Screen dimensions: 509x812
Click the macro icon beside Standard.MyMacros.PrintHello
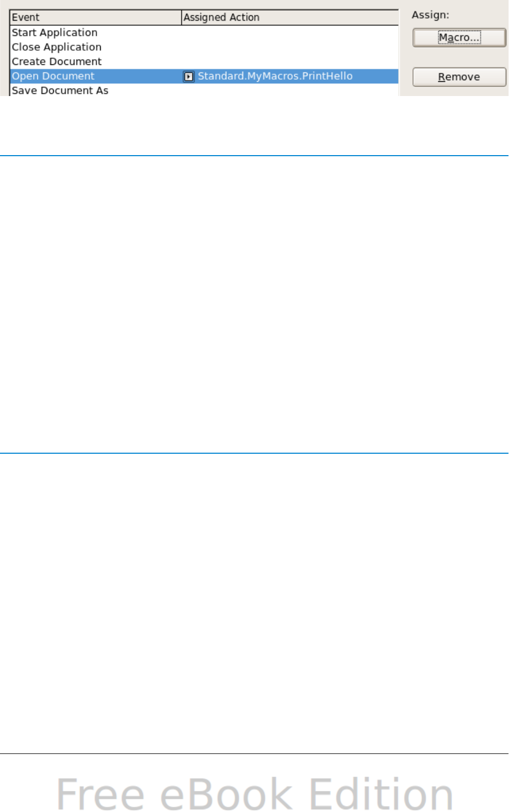[188, 77]
